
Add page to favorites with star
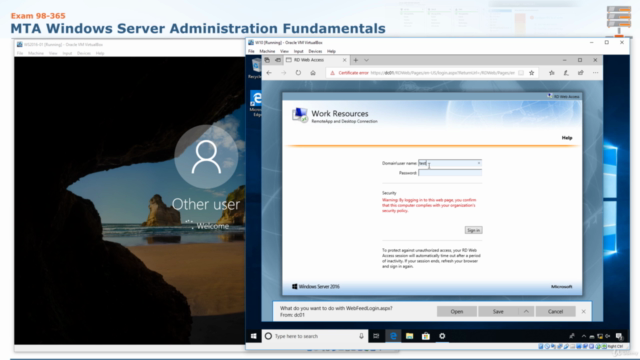(531, 73)
